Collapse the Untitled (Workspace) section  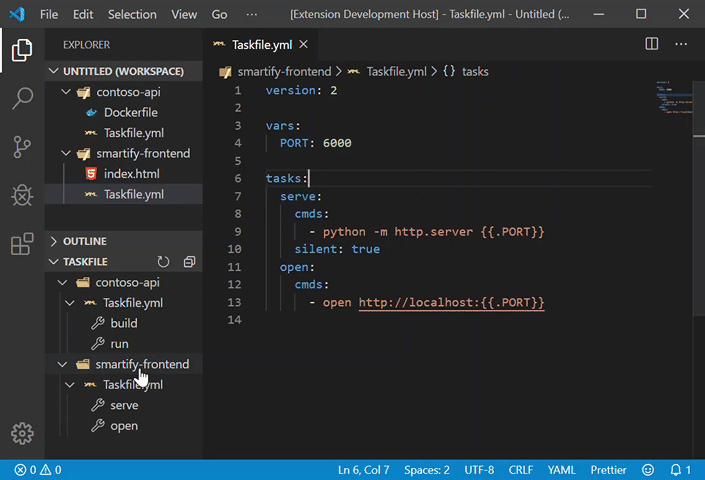[123, 71]
